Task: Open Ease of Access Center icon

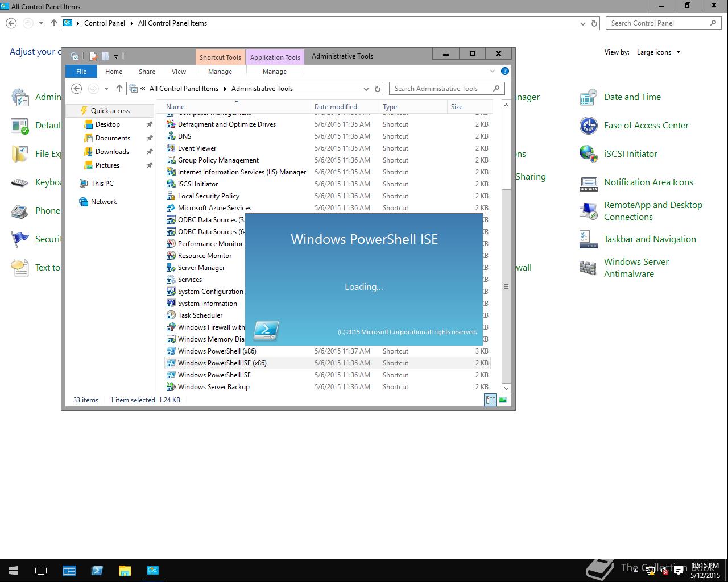Action: click(x=588, y=126)
